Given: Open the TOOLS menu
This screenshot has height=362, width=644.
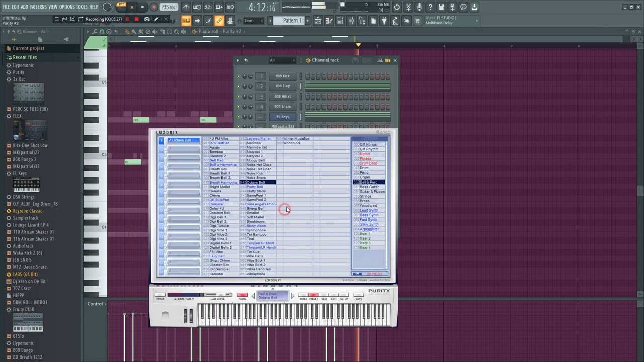Looking at the screenshot, I should point(82,7).
